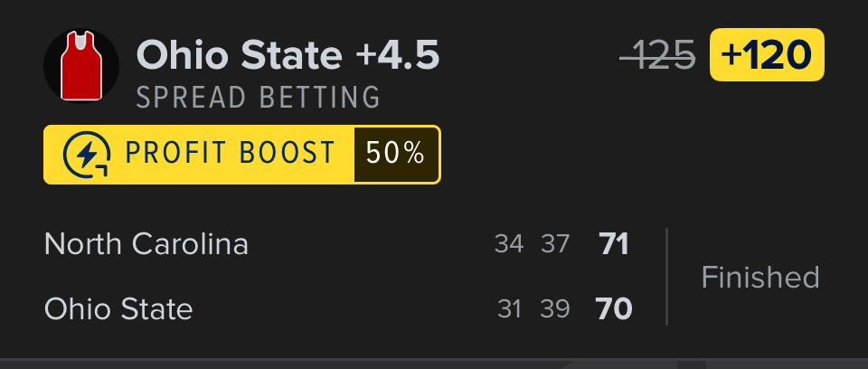Click North Carolina's first-half score 34
This screenshot has height=369, width=868.
pyautogui.click(x=509, y=244)
